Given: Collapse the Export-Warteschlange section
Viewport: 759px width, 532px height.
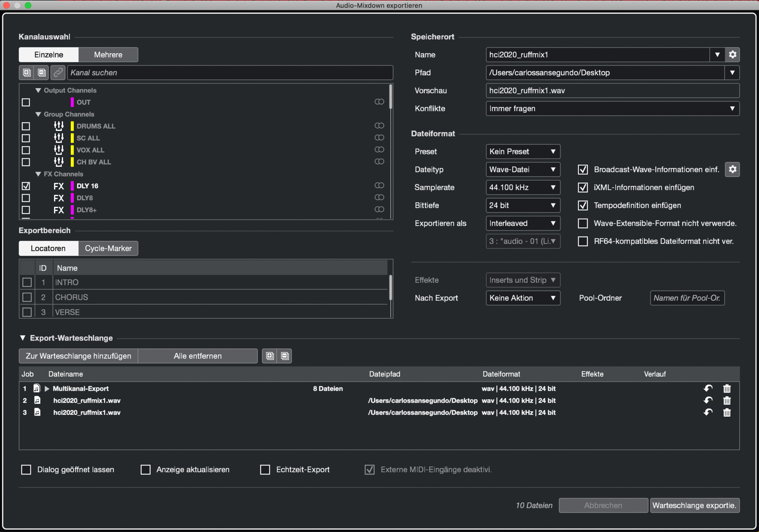Looking at the screenshot, I should click(23, 338).
